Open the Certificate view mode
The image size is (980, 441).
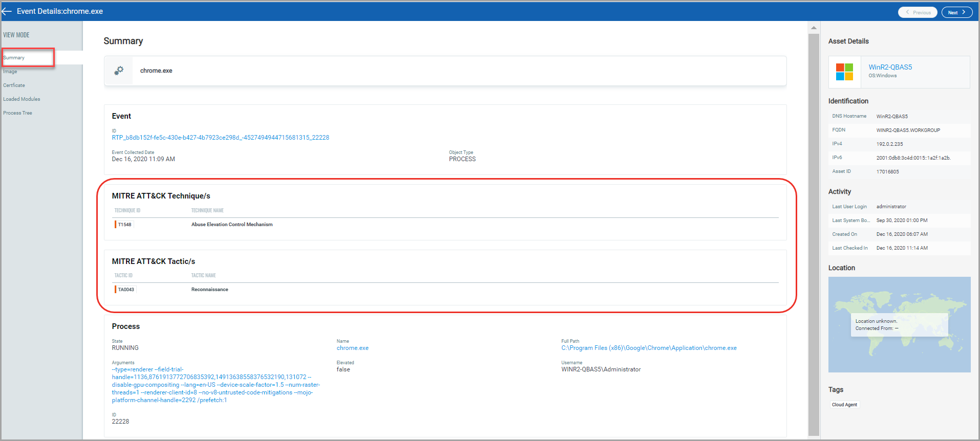tap(14, 85)
